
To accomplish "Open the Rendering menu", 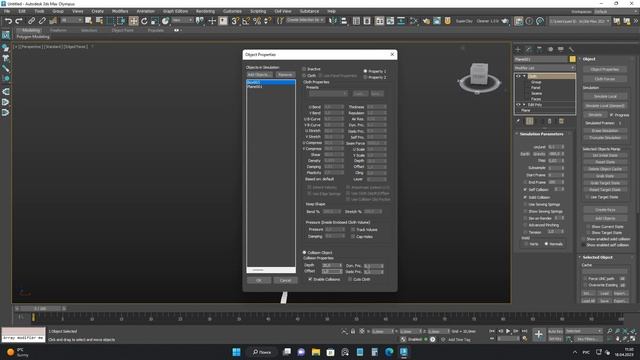I will coord(205,11).
